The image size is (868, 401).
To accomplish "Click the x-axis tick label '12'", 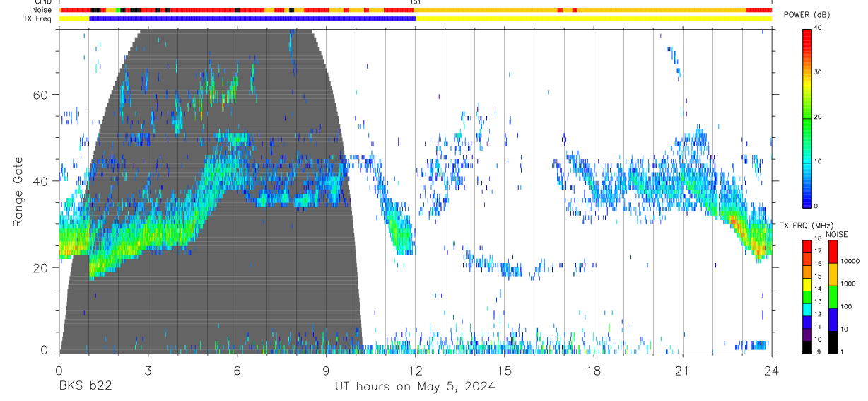I will coord(415,371).
